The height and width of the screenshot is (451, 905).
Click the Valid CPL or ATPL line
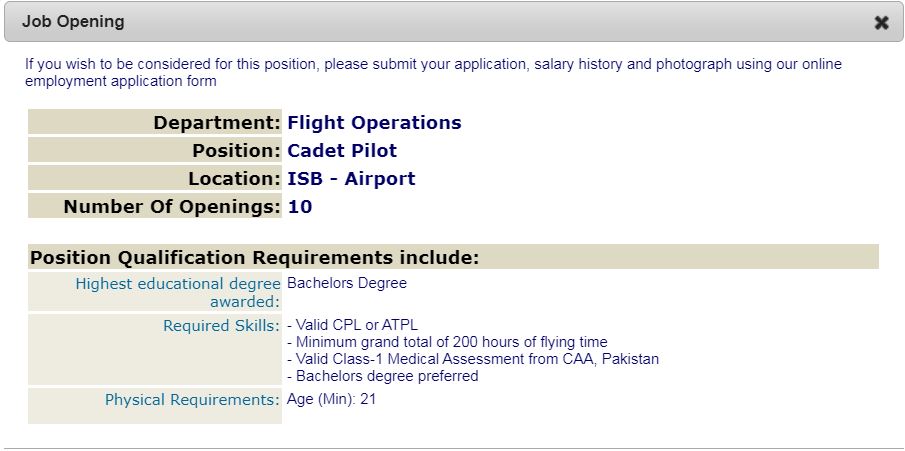352,325
